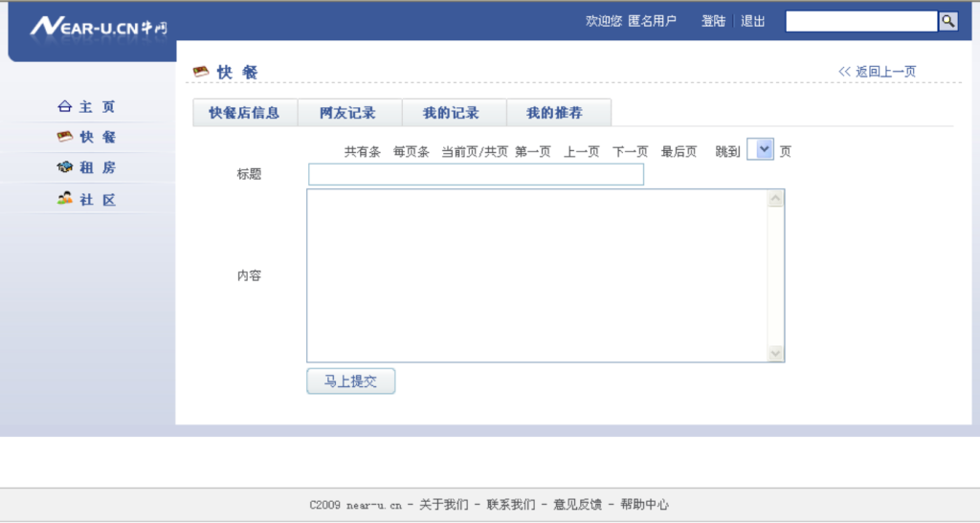Click the 快餐 heading icon
Screen dimensions: 980x523
[201, 72]
